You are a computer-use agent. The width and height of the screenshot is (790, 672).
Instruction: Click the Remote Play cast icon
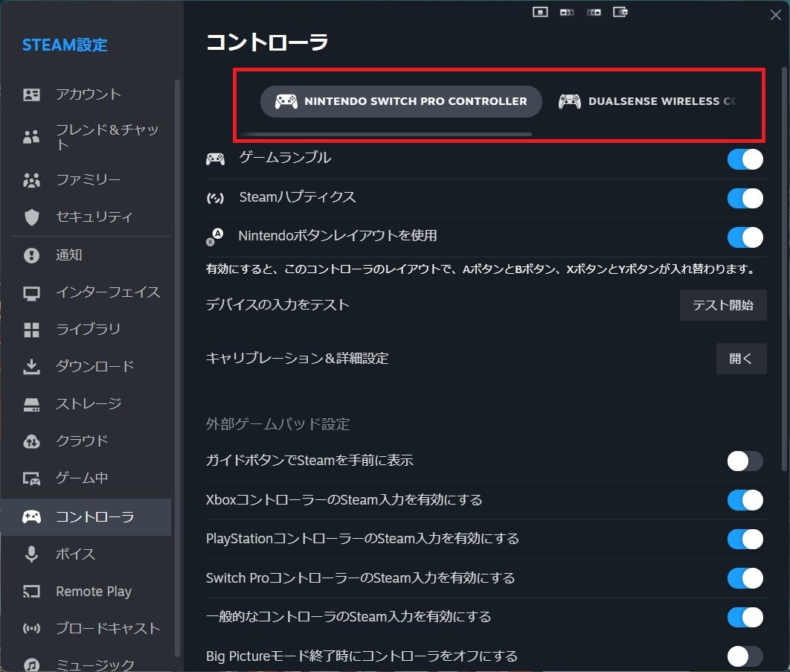[x=31, y=592]
